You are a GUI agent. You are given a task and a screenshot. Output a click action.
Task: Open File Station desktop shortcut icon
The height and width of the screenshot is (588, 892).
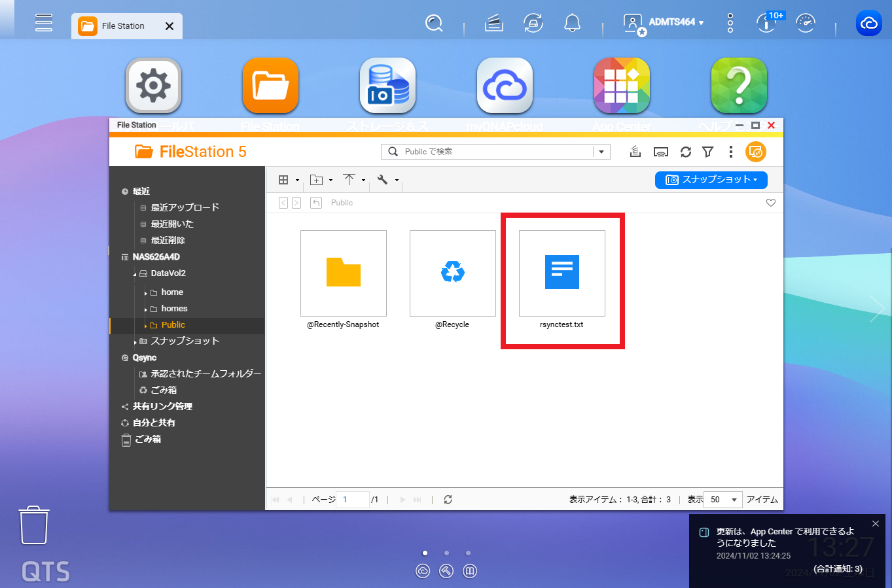[270, 86]
